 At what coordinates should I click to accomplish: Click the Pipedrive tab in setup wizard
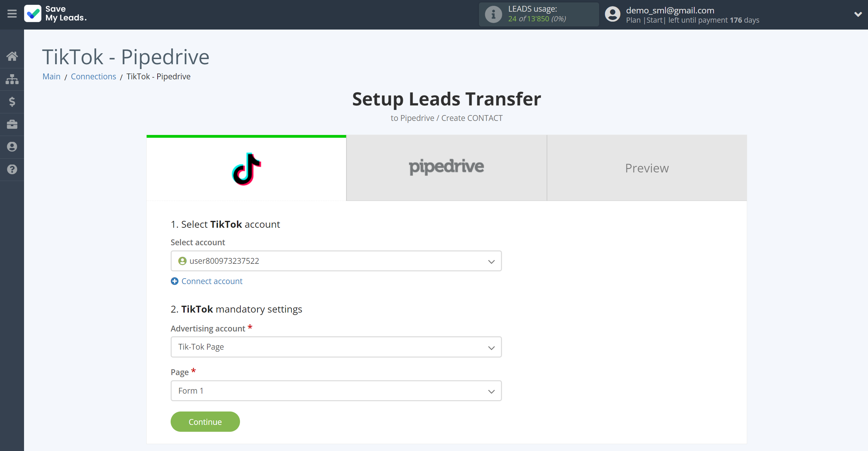click(x=447, y=168)
